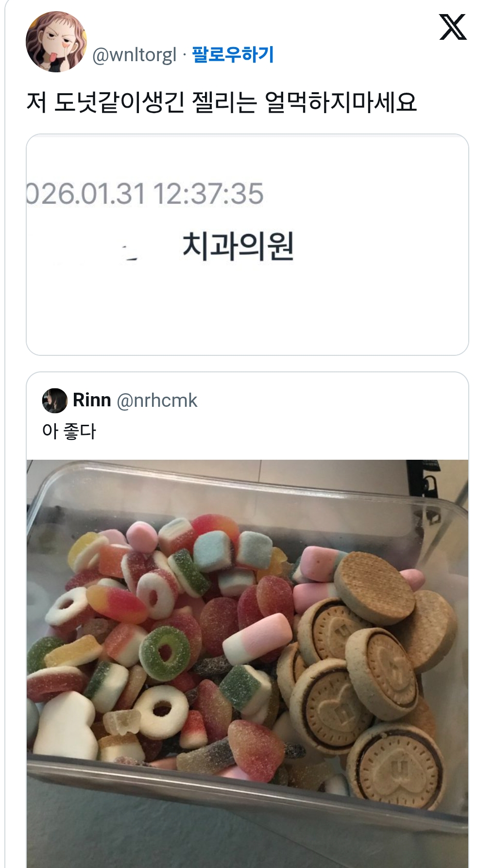This screenshot has width=477, height=868.
Task: Click the X logo icon
Action: click(x=453, y=27)
